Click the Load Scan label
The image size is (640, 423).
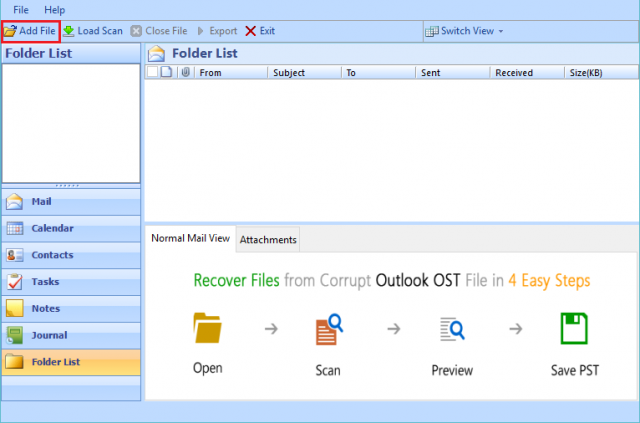[100, 31]
